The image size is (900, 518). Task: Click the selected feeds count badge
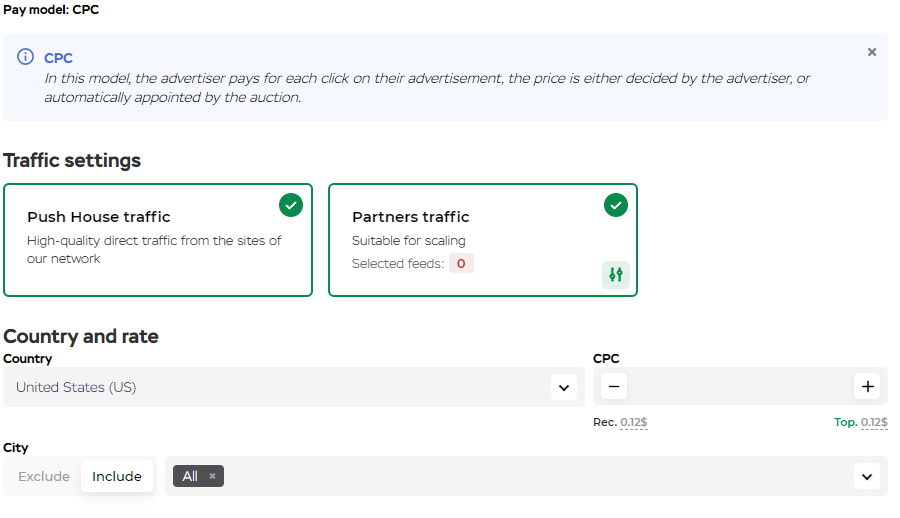[x=461, y=264]
